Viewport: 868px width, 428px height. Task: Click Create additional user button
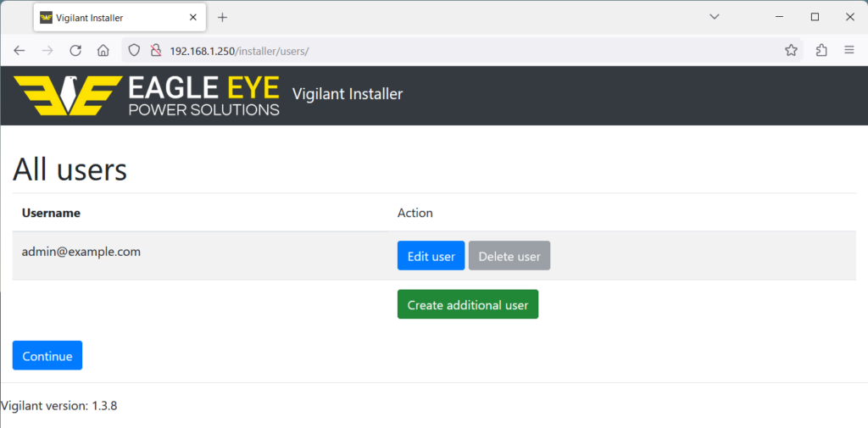pyautogui.click(x=468, y=304)
